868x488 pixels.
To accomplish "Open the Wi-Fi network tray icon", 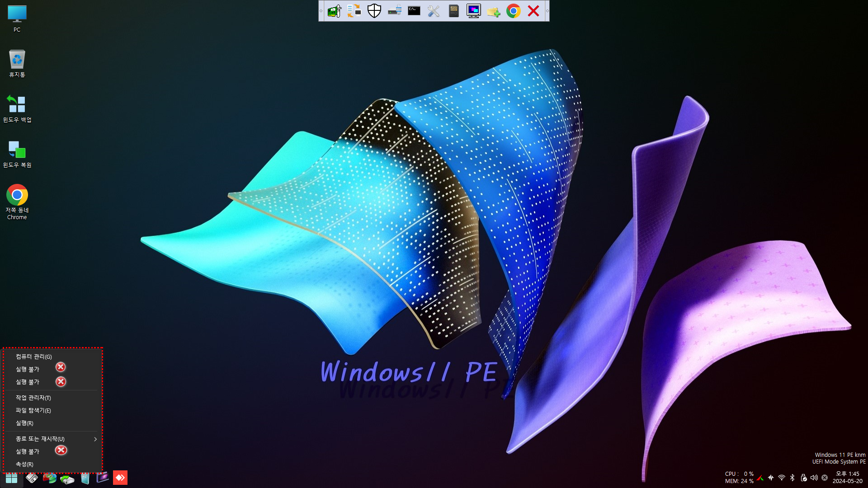I will coord(782,478).
